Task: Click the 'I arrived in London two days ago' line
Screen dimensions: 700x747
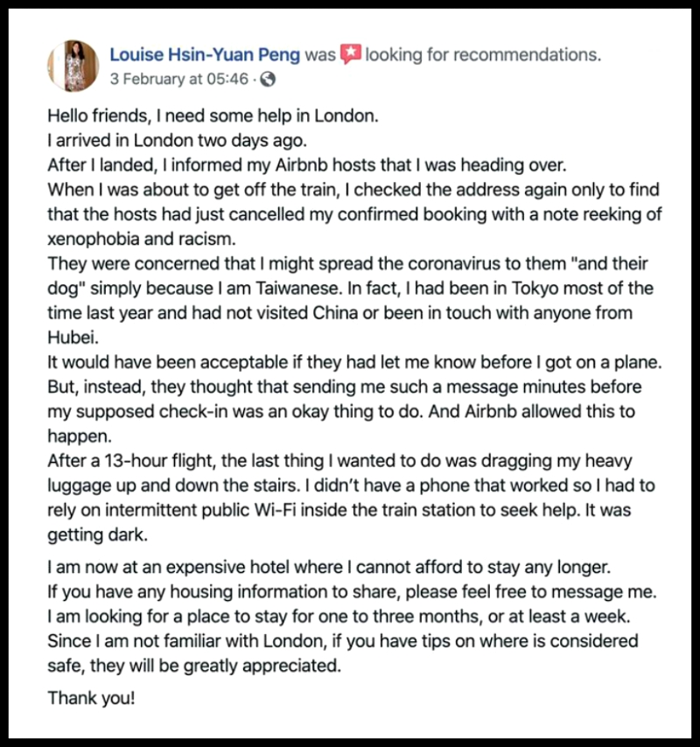Action: 178,141
